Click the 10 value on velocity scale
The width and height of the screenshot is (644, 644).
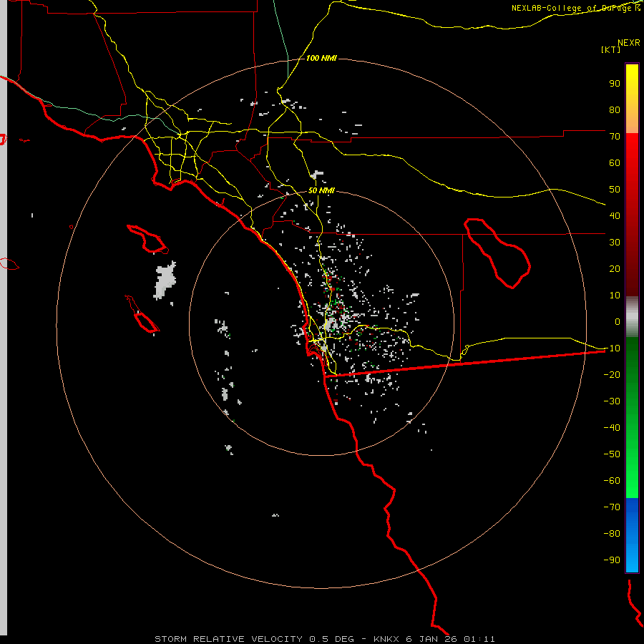pos(615,296)
